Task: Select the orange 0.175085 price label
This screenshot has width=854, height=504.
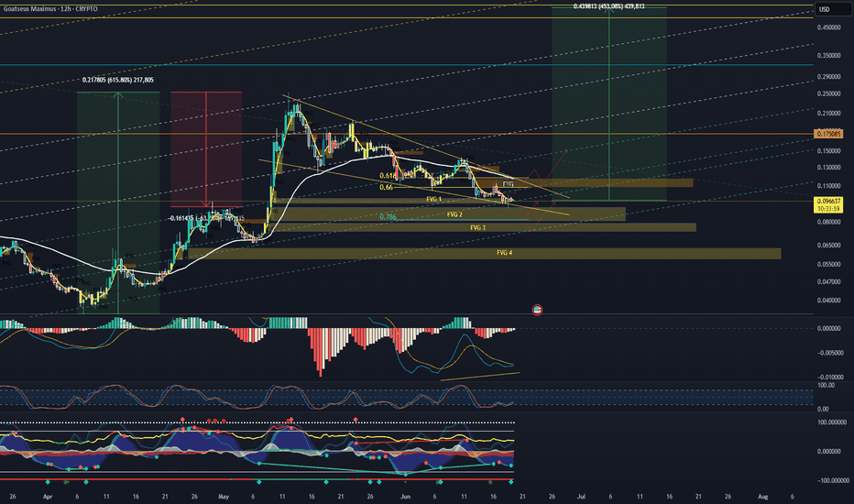Action: pos(827,134)
